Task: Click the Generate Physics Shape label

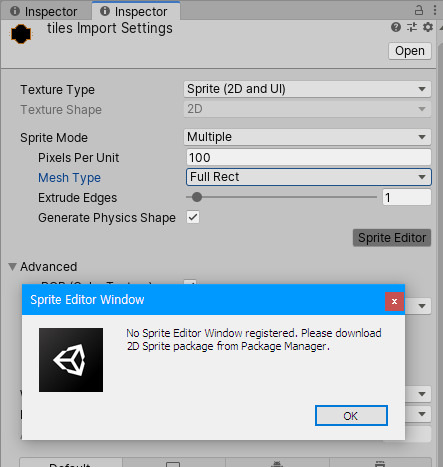Action: click(107, 218)
